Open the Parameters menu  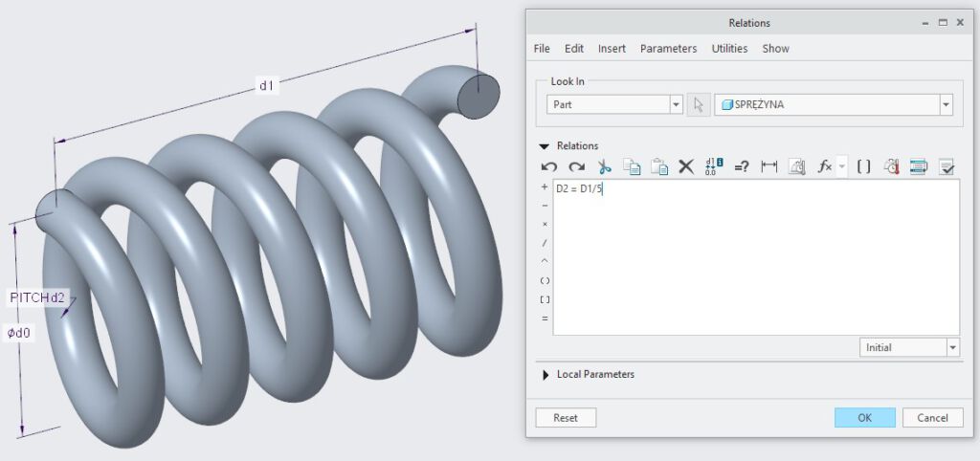[x=668, y=48]
